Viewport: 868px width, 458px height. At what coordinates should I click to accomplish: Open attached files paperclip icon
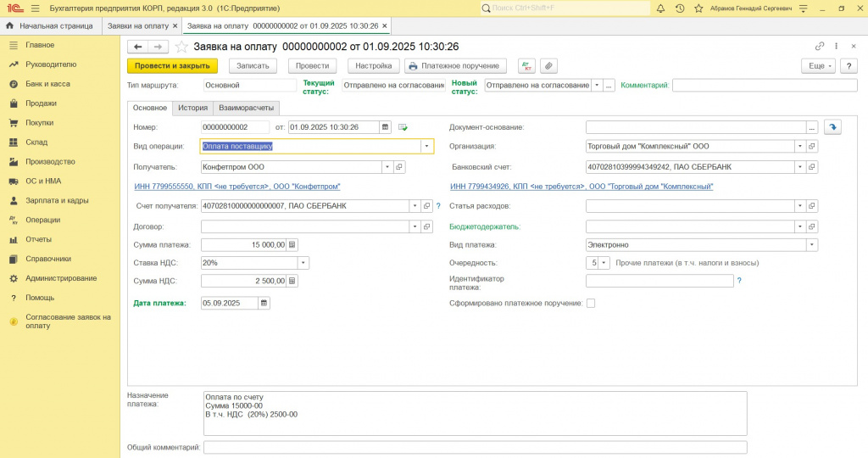pyautogui.click(x=548, y=66)
